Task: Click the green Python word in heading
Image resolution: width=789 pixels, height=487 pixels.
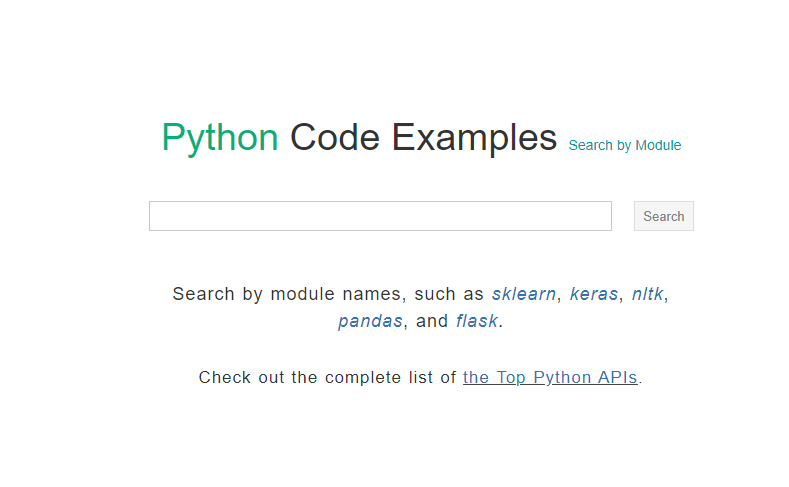Action: [x=220, y=137]
